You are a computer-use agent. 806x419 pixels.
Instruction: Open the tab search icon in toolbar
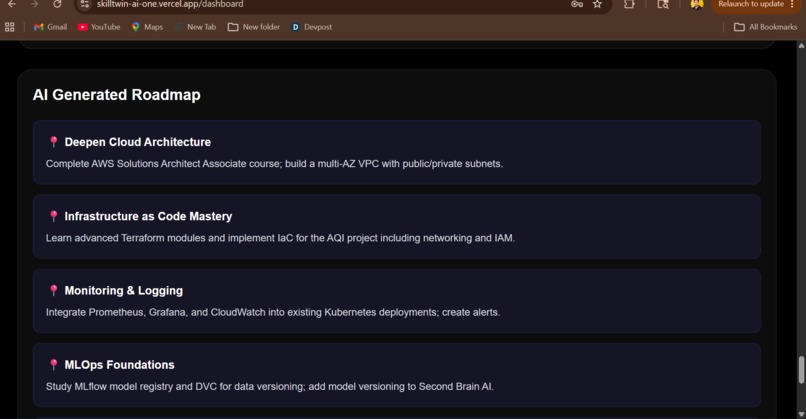[663, 4]
